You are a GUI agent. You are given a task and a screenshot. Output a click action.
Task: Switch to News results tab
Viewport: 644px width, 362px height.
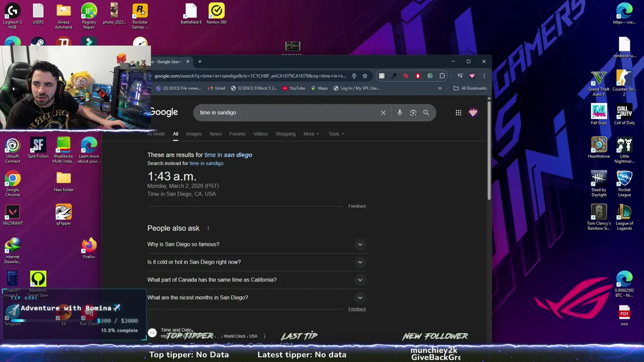(x=215, y=134)
